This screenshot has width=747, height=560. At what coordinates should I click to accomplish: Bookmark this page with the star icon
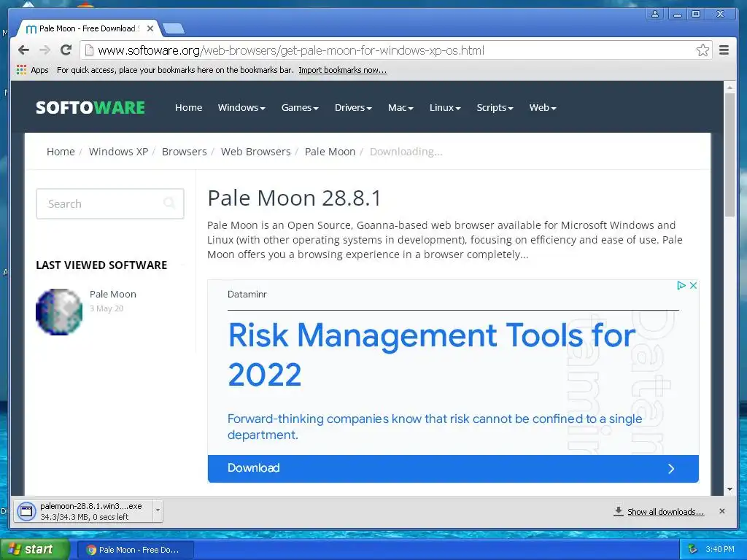(703, 50)
